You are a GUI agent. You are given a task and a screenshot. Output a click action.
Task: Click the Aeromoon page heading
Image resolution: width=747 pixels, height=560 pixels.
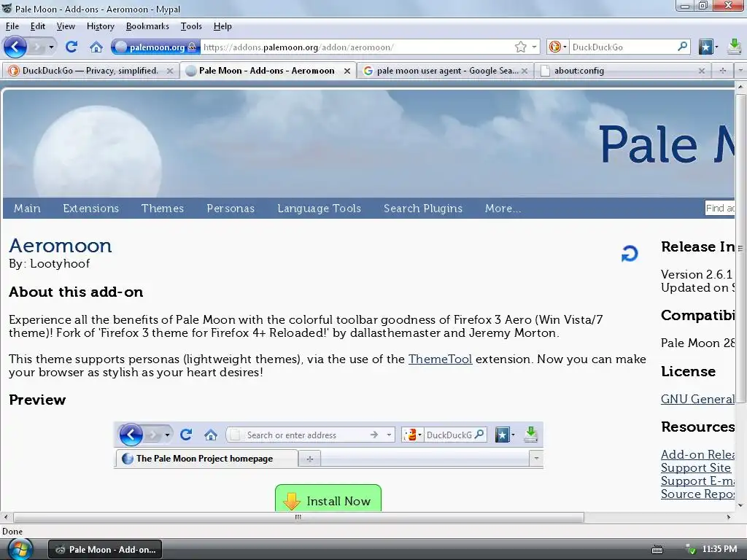[61, 246]
